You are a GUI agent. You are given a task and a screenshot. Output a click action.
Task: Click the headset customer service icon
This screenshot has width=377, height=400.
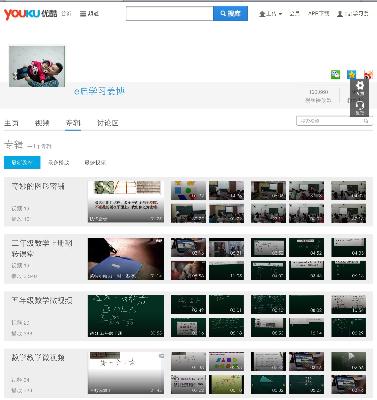pos(359,107)
